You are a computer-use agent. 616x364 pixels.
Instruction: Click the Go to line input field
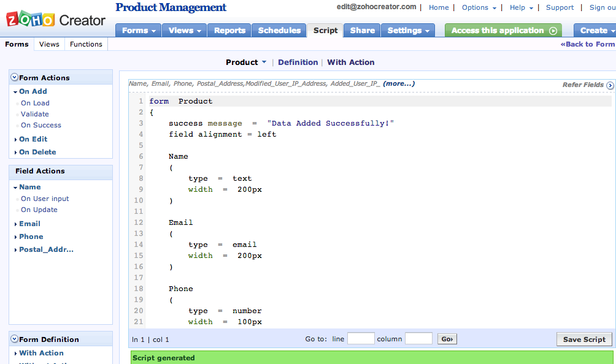click(361, 339)
